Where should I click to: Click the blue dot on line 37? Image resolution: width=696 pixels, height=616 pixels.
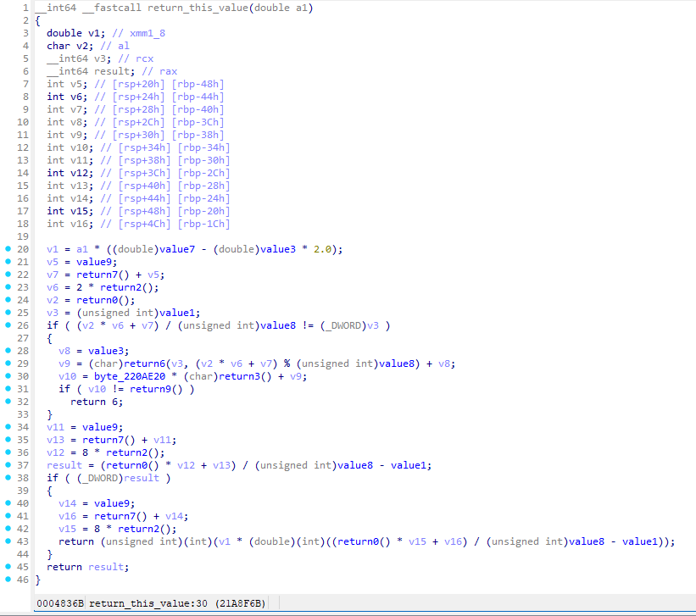click(8, 465)
